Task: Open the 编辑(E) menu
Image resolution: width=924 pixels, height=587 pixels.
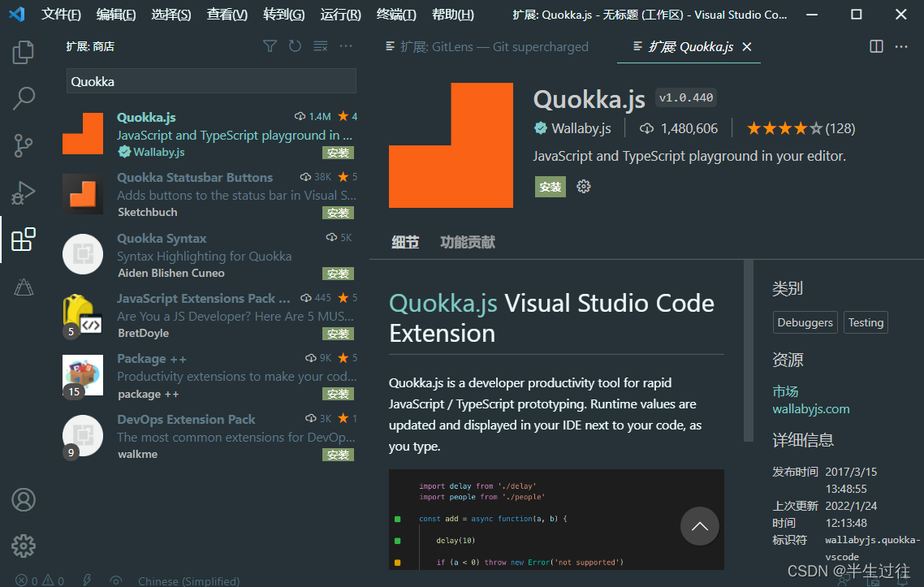Action: [116, 14]
